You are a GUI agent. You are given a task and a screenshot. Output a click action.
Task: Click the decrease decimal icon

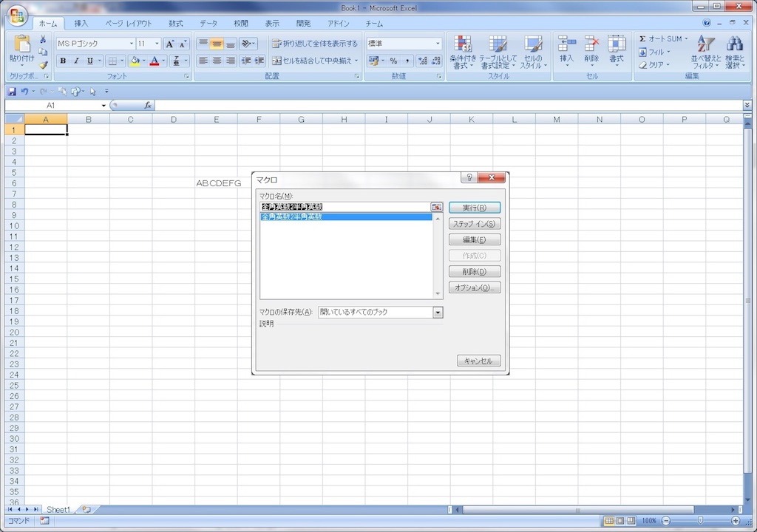436,61
